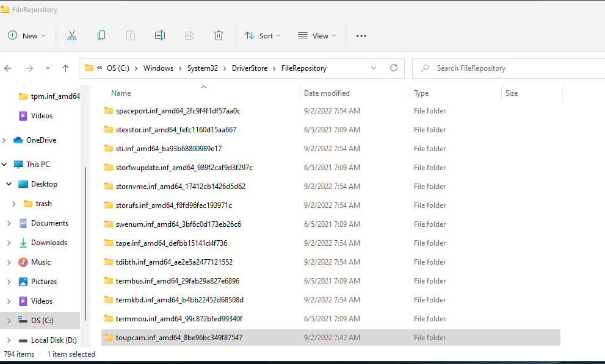Click the Share icon in toolbar
This screenshot has height=364, width=605.
[189, 35]
